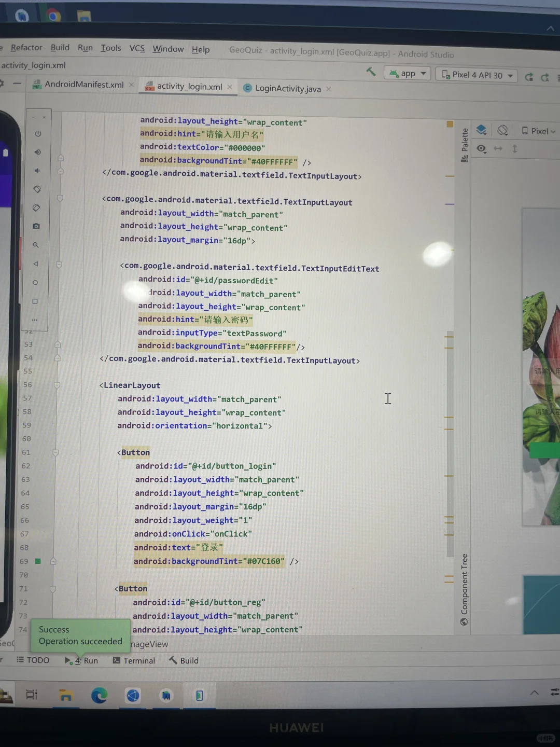
Task: Open the Terminal tool window
Action: (134, 660)
